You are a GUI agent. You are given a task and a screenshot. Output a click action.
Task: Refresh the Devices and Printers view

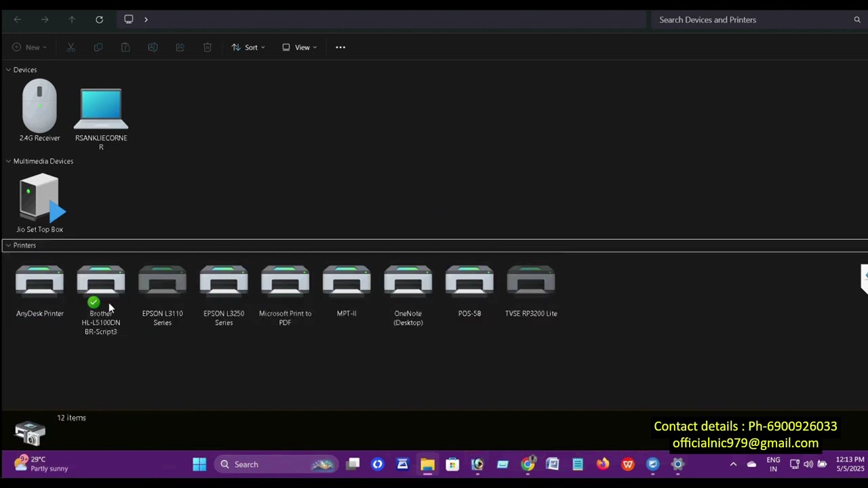tap(99, 20)
